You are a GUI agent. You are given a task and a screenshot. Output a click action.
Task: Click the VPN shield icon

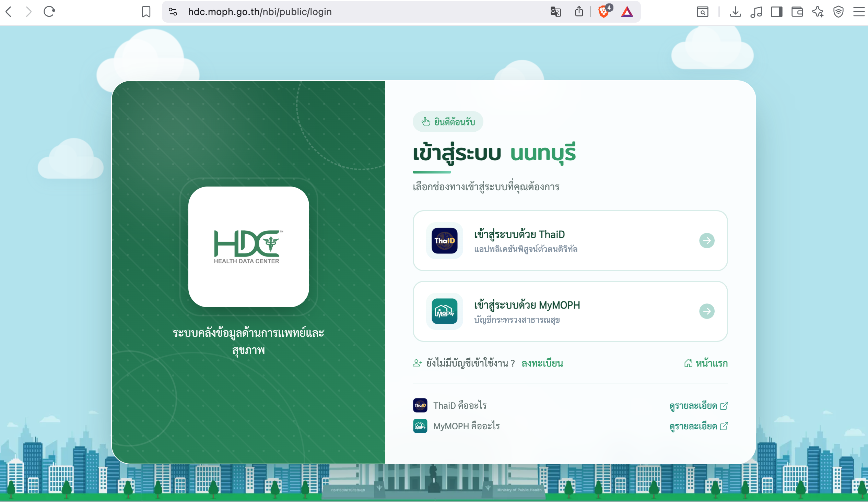838,12
